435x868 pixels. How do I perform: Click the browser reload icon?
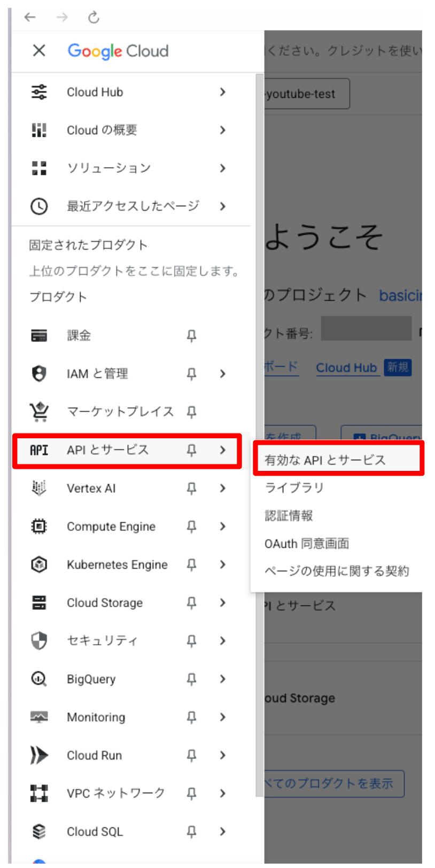pyautogui.click(x=94, y=18)
